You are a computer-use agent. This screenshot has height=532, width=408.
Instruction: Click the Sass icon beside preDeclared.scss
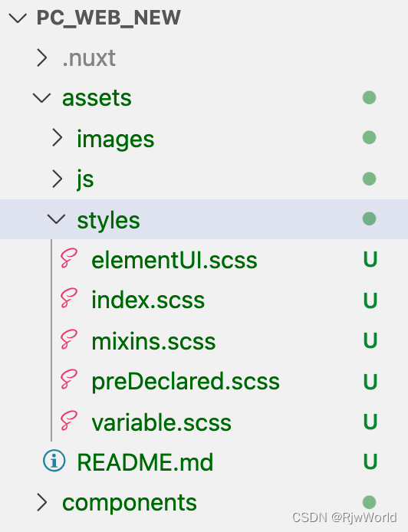69,379
